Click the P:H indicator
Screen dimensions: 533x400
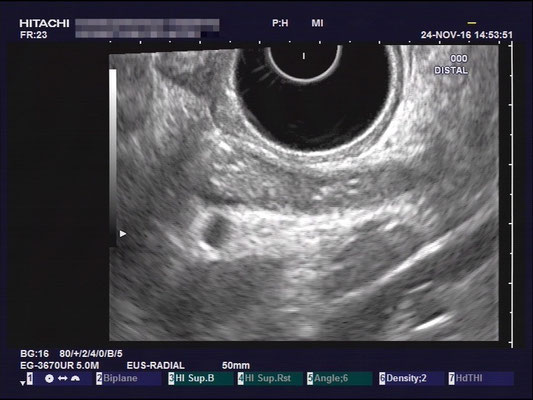coord(280,23)
